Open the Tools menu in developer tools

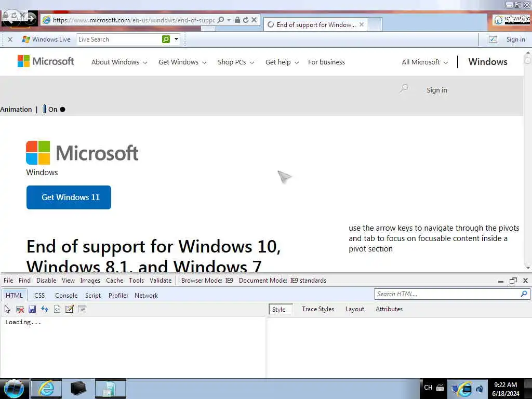pos(137,281)
